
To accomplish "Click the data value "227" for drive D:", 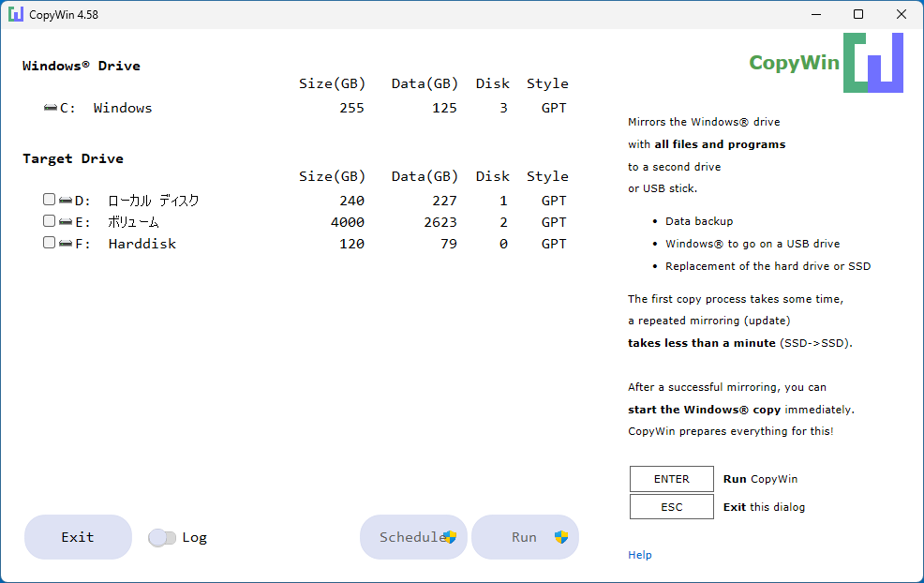I will point(444,201).
